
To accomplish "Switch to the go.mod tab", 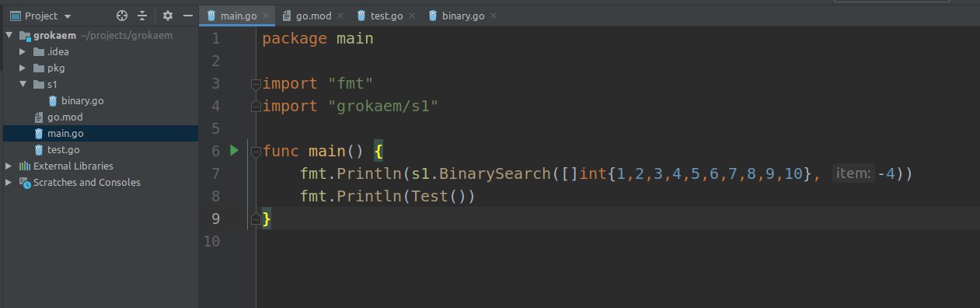I will 312,16.
